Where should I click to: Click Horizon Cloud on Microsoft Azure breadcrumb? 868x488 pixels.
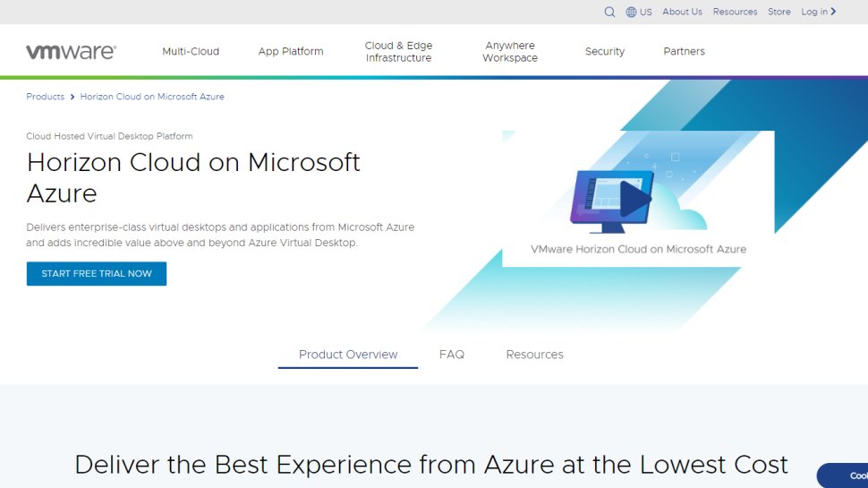152,97
